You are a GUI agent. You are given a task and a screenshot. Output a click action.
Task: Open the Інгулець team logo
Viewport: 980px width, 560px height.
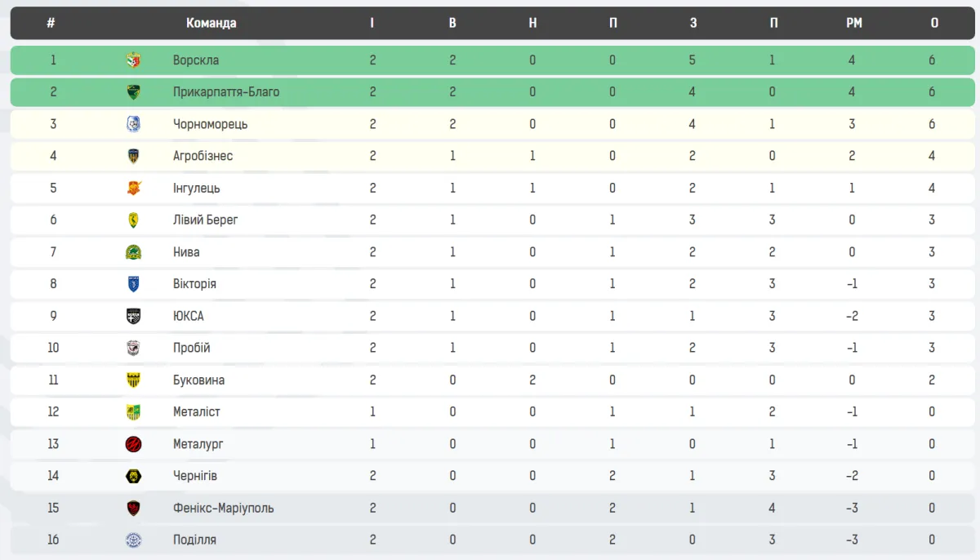click(133, 188)
